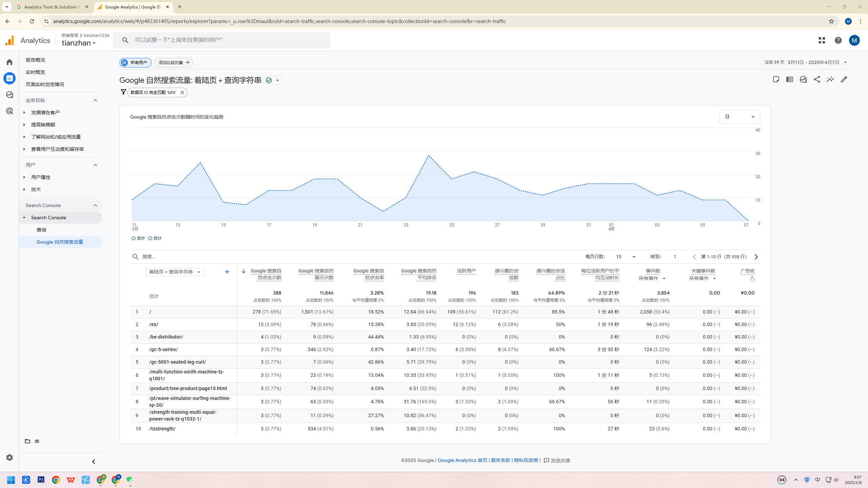This screenshot has height=488, width=868.
Task: Toggle the comparison view columns icon
Action: coord(790,79)
